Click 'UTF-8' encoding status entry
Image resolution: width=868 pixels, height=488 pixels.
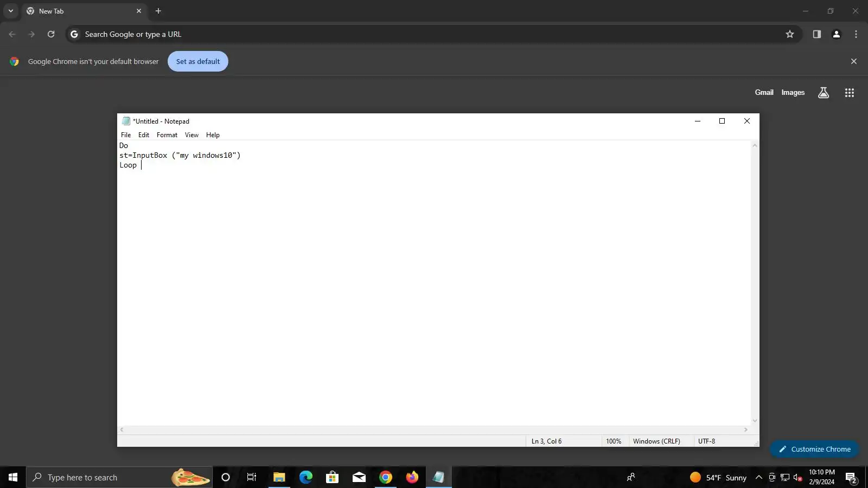pos(706,441)
